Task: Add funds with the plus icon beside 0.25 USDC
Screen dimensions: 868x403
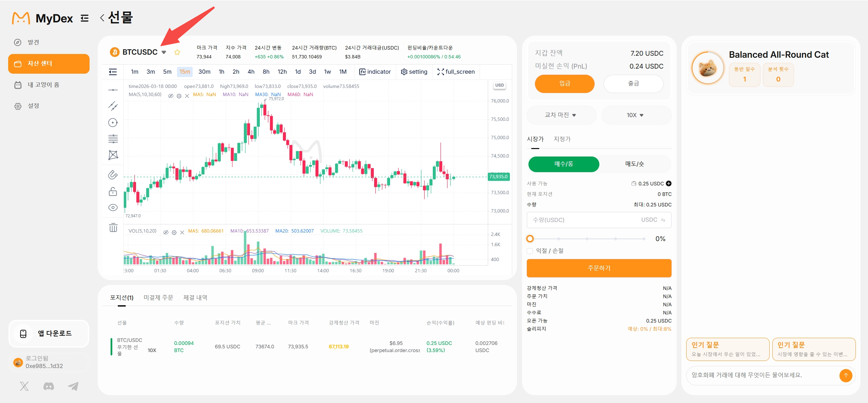Action: (x=669, y=184)
